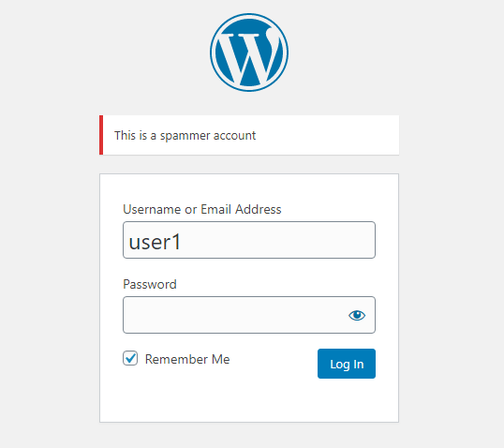This screenshot has width=504, height=448.
Task: Click the white error notice box
Action: pos(249,135)
